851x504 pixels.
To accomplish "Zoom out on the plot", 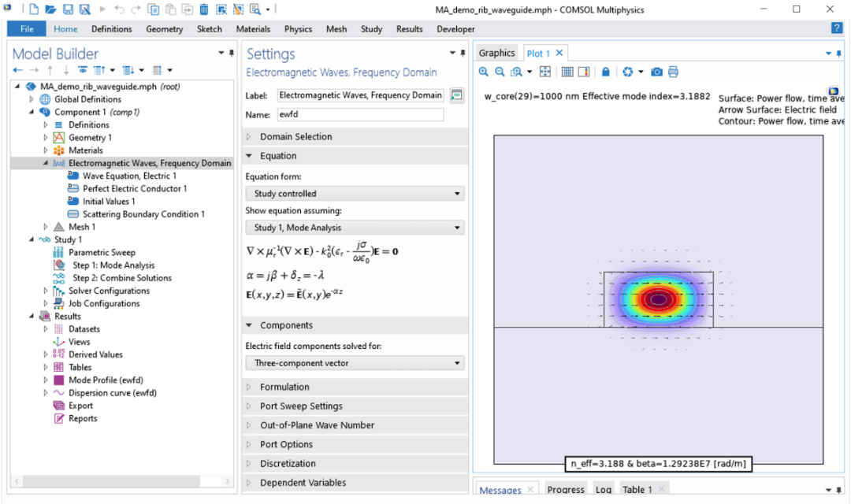I will [500, 72].
